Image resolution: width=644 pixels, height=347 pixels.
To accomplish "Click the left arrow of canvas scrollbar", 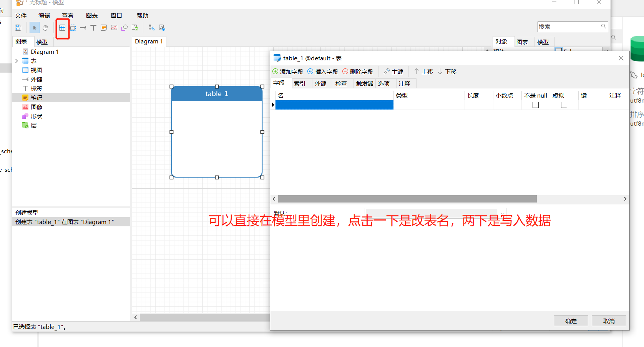I will point(136,317).
